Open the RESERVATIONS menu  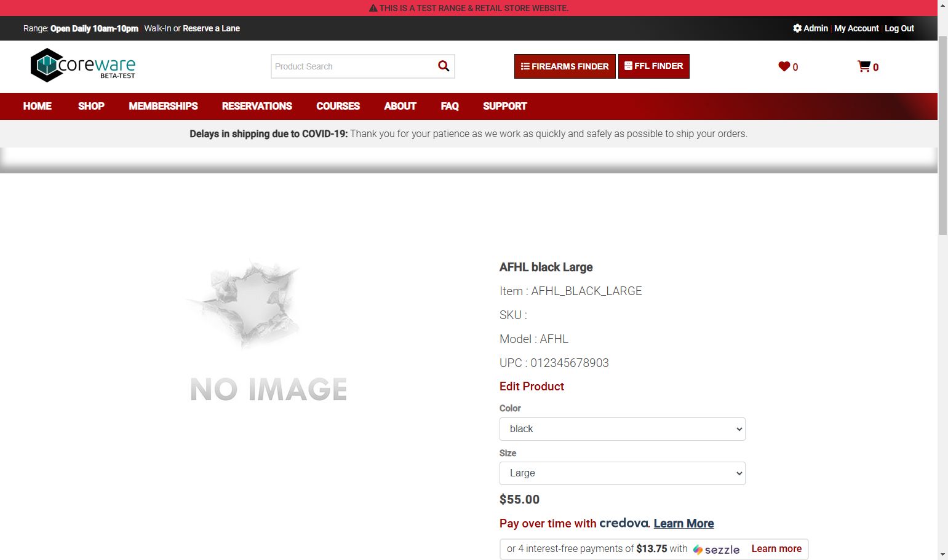[257, 106]
